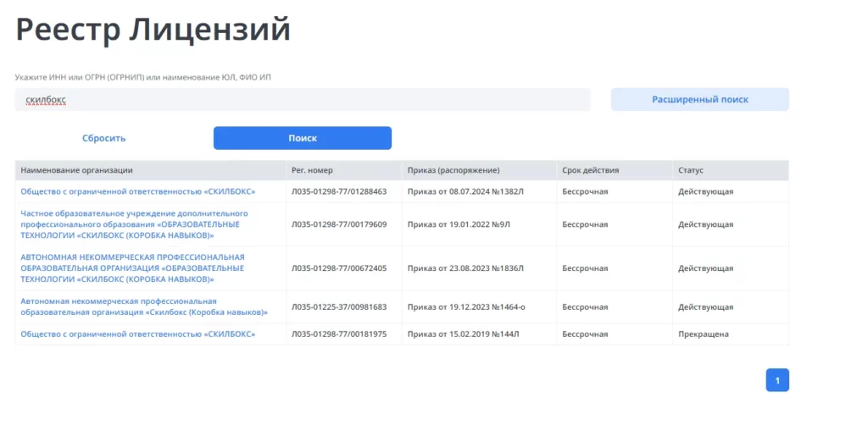Open ООО «СКИЛБОКС» link with Прекращена status

[x=138, y=334]
